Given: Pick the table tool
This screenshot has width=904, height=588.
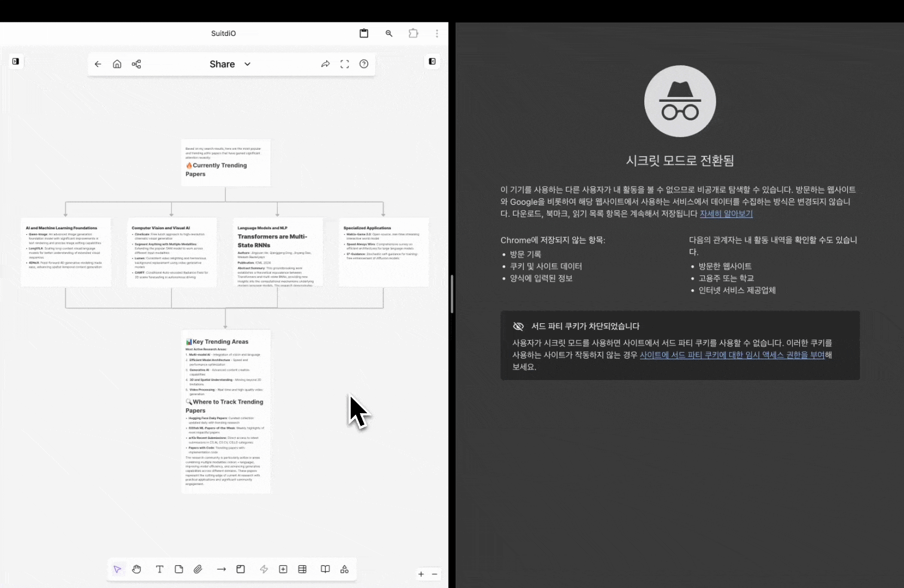Looking at the screenshot, I should tap(302, 569).
